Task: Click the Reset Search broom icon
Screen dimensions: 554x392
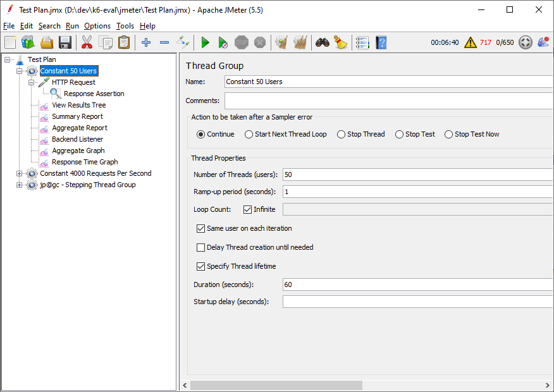Action: [341, 43]
